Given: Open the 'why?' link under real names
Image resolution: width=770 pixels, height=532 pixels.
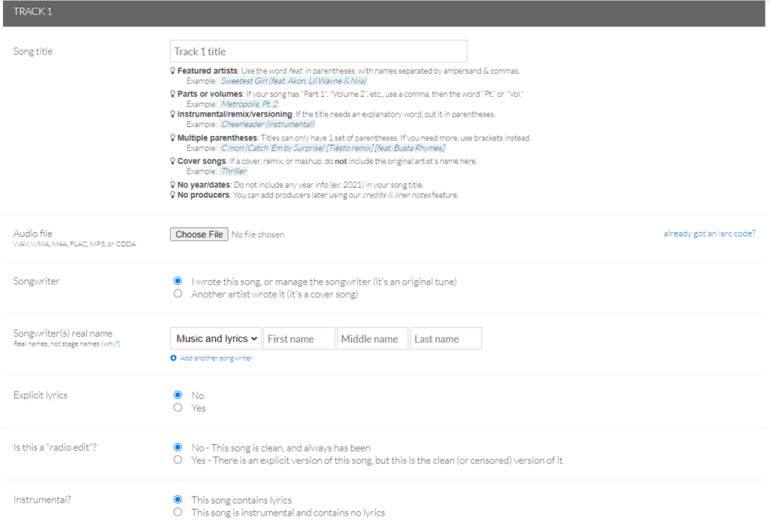Looking at the screenshot, I should coord(111,343).
